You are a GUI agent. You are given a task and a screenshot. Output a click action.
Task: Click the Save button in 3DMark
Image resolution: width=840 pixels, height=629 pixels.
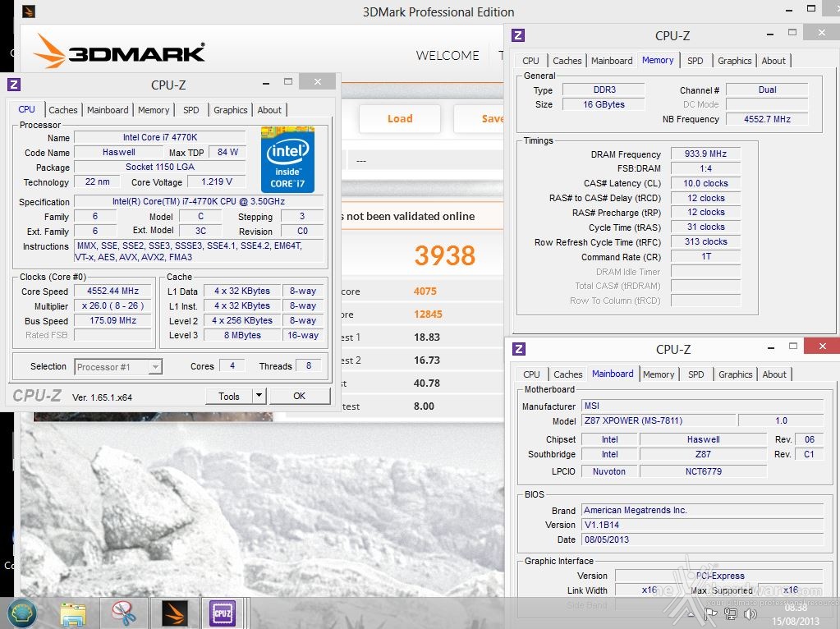click(479, 118)
